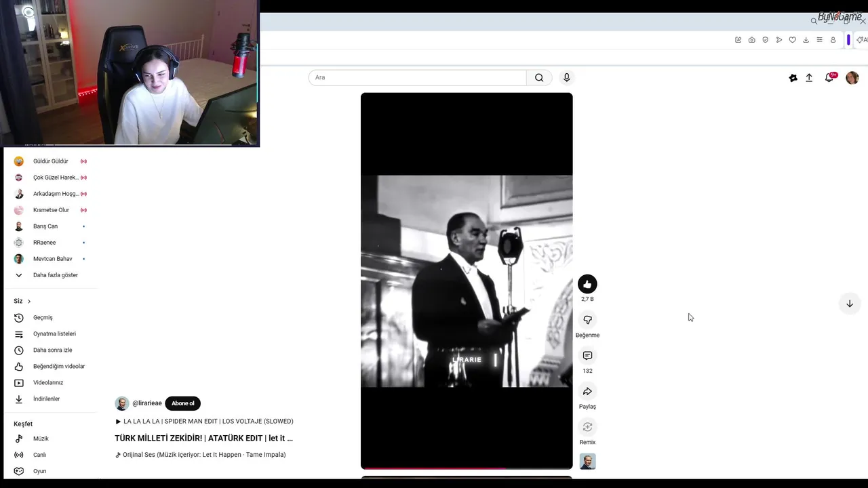
Task: Go to the next Short with the down arrow
Action: coord(850,304)
